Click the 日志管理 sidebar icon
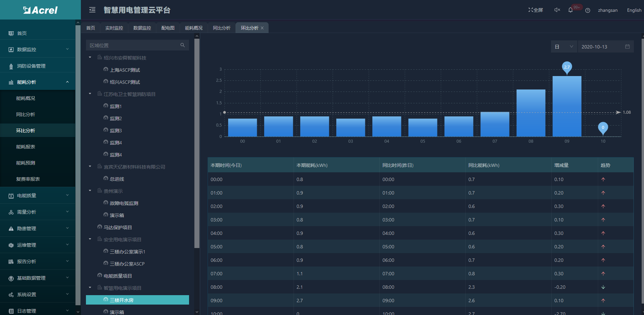 point(11,311)
